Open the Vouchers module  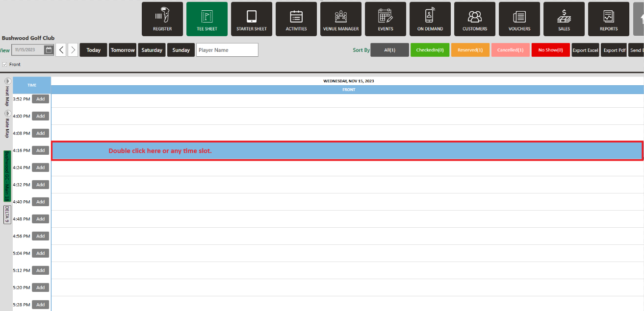[519, 19]
